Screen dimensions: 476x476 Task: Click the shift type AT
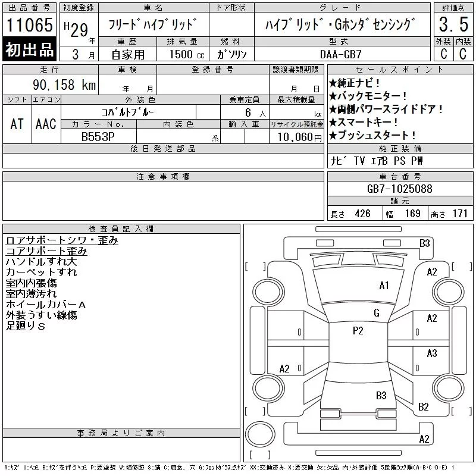click(17, 124)
